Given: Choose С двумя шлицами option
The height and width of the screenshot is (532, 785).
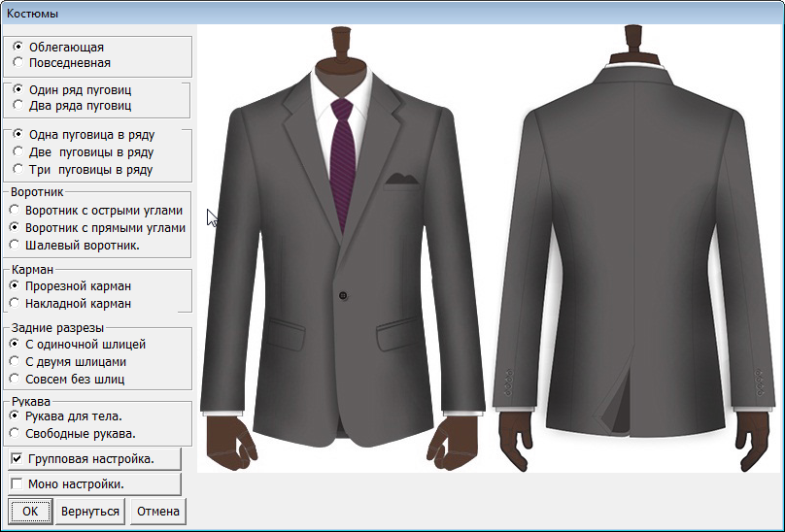Looking at the screenshot, I should (x=15, y=362).
